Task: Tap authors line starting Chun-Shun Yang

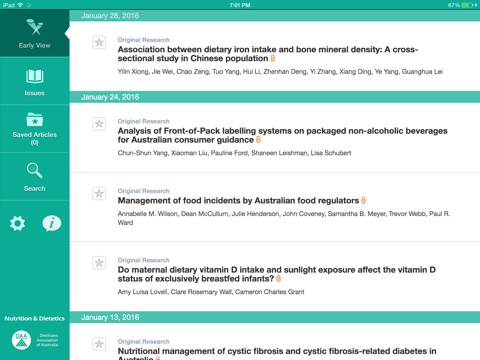Action: (234, 153)
